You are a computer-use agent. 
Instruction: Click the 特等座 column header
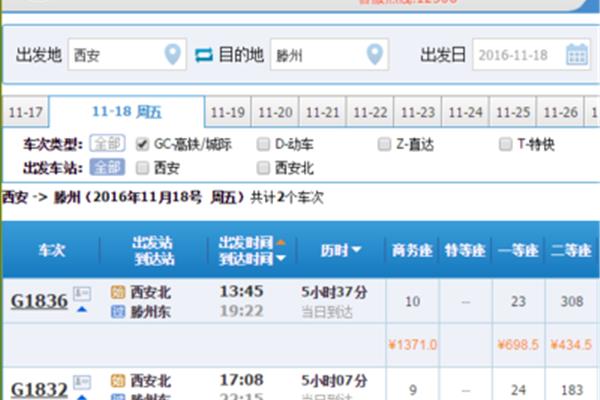coord(465,250)
